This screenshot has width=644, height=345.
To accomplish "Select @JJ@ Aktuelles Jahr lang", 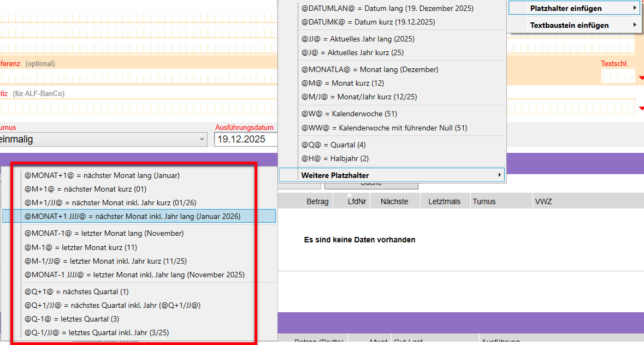I will tap(358, 39).
